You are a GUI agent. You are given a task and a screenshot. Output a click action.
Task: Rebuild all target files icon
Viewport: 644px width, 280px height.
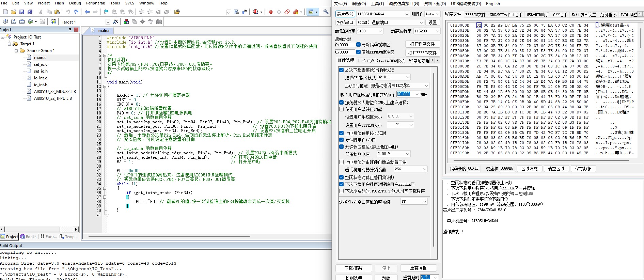[22, 21]
